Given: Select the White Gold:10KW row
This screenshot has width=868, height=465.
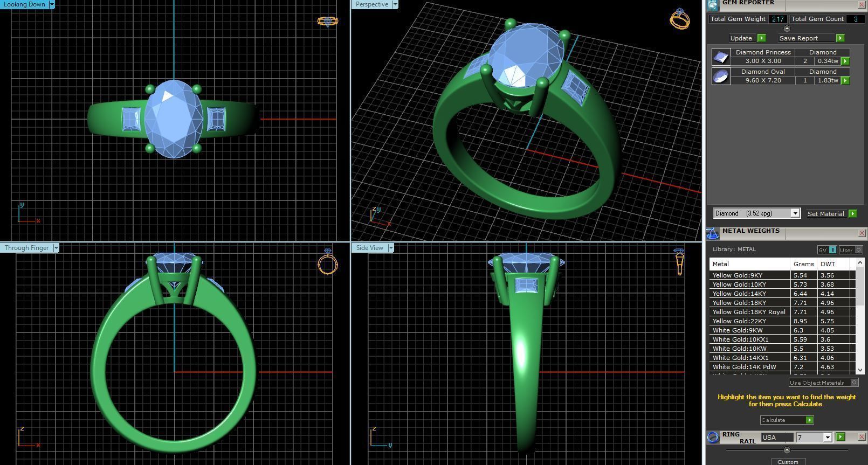Looking at the screenshot, I should [x=782, y=349].
